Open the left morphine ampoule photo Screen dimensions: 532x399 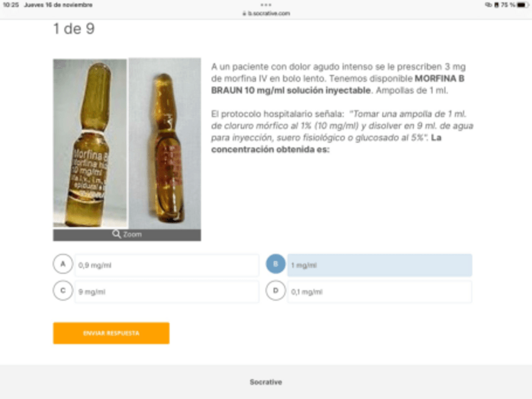90,143
